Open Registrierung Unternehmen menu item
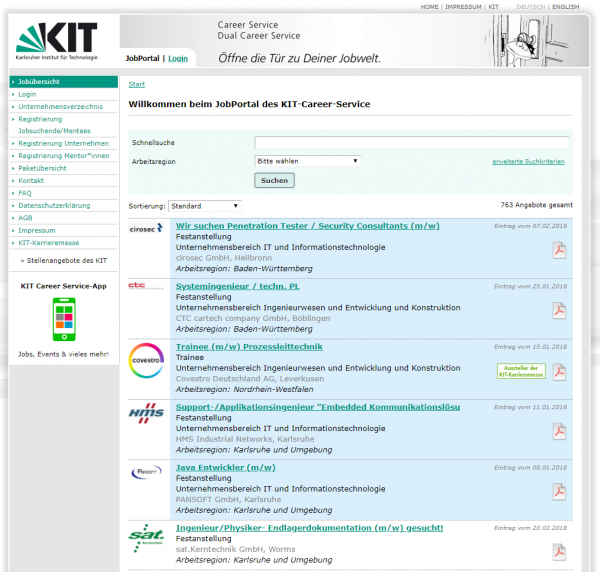Viewport: 600px width, 572px height. coord(64,143)
